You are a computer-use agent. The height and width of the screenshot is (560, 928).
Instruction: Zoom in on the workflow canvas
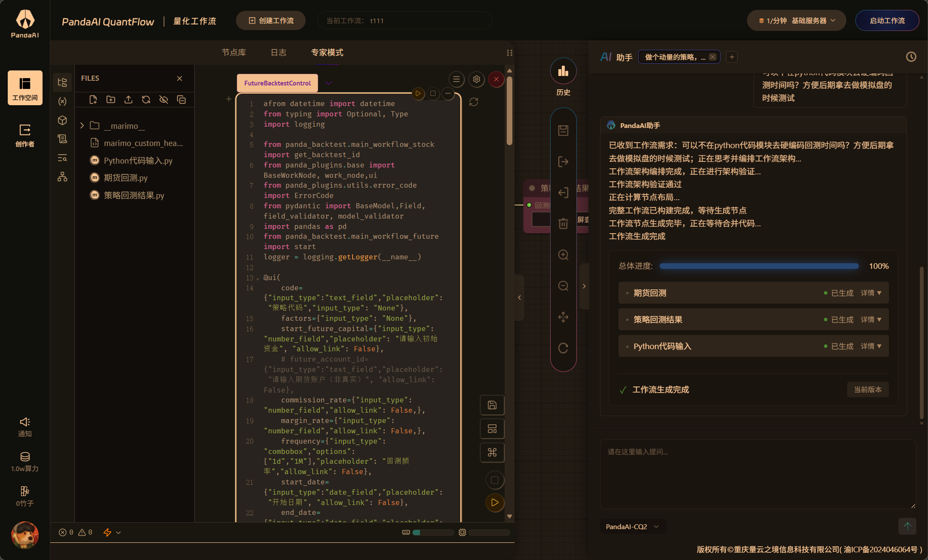tap(563, 255)
